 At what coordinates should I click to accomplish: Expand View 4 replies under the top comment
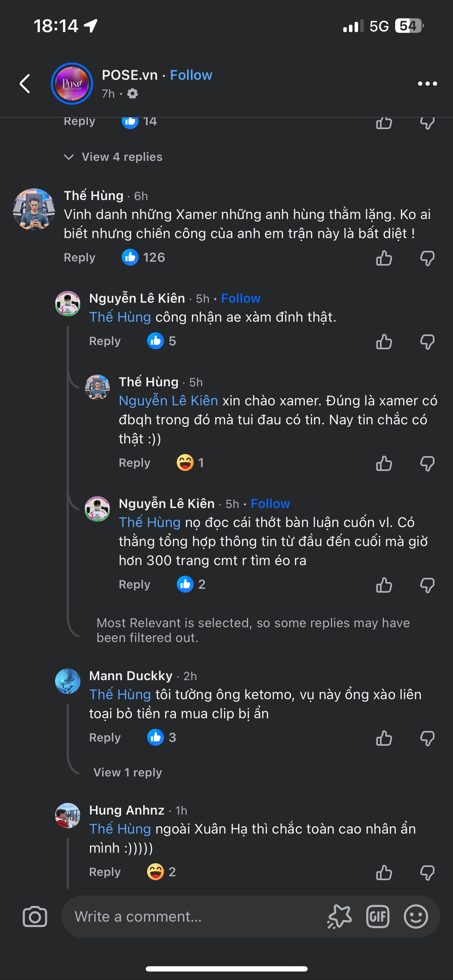tap(121, 157)
